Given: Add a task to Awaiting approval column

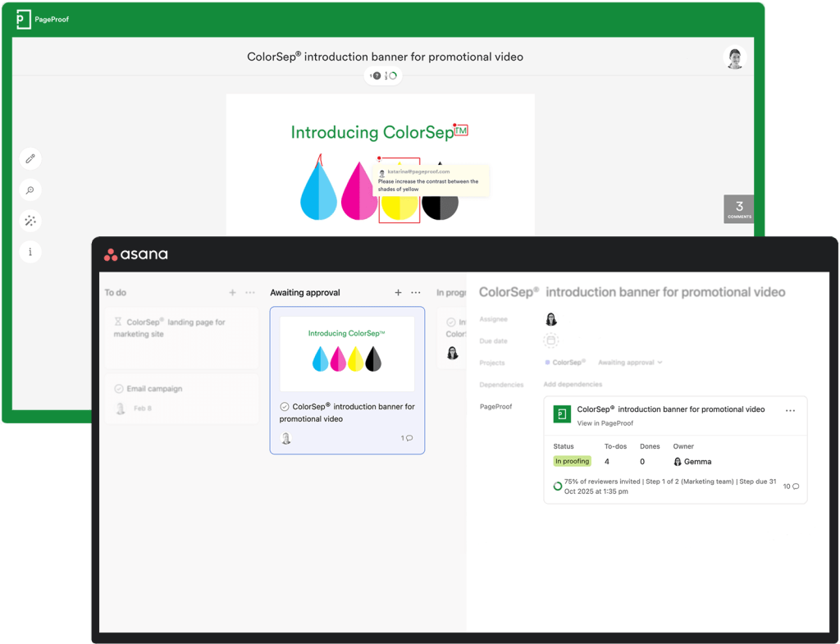Looking at the screenshot, I should [x=398, y=293].
